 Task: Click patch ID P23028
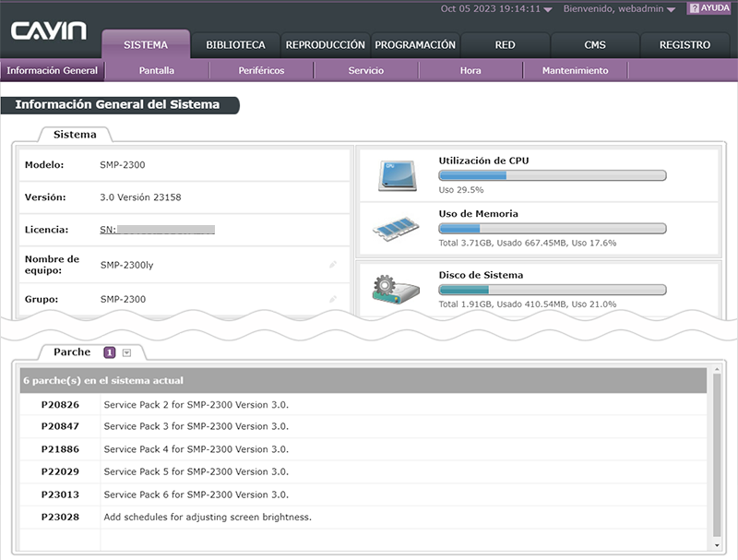pos(60,518)
